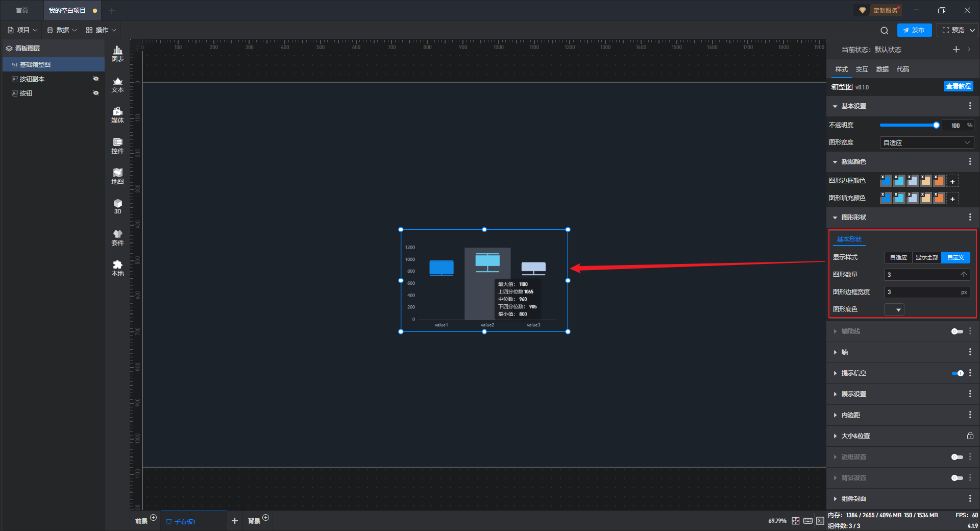
Task: Open the 媒体 media components panel
Action: tap(117, 115)
